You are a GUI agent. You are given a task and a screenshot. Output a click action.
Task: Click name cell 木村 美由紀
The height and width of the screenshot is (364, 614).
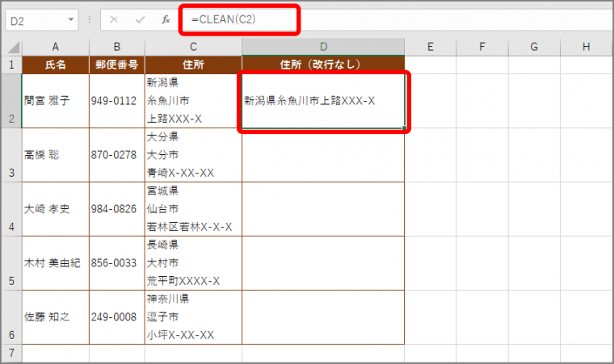56,263
